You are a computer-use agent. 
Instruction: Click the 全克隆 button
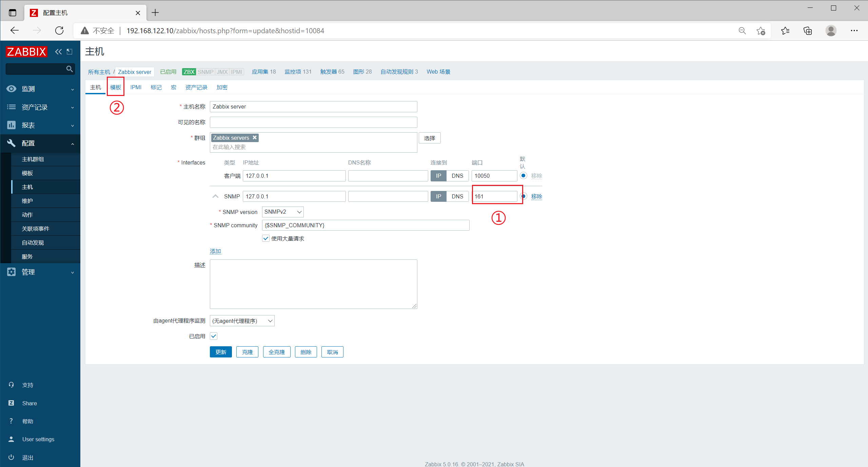click(277, 352)
